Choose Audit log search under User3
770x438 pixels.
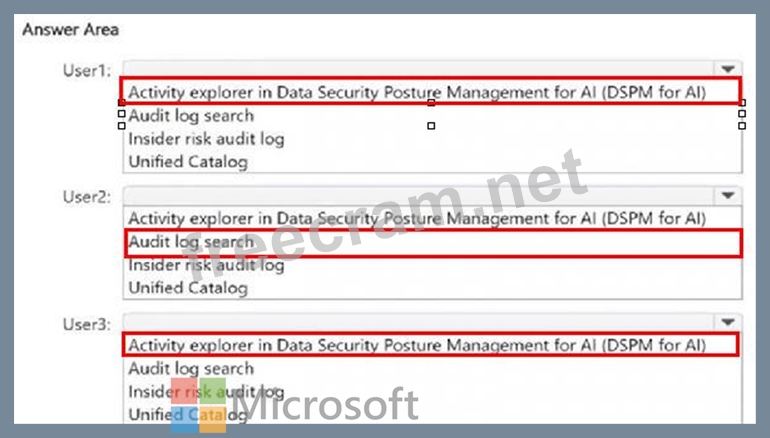pyautogui.click(x=191, y=369)
